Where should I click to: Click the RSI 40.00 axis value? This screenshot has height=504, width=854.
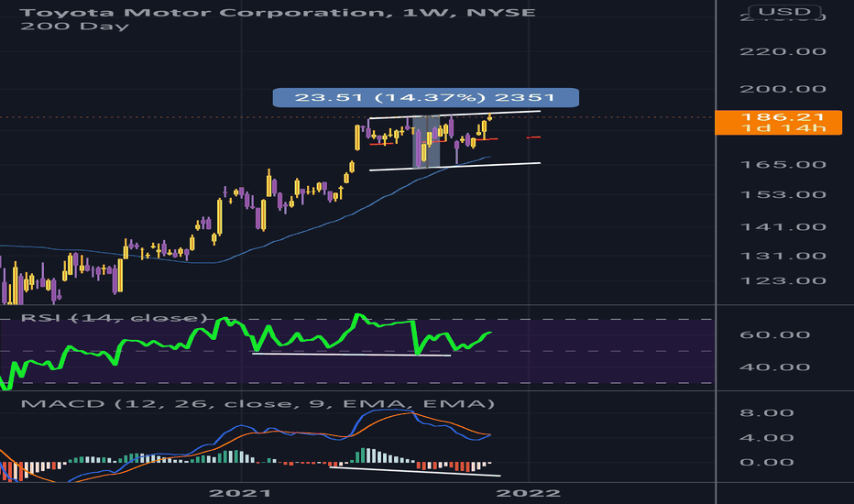tap(774, 367)
